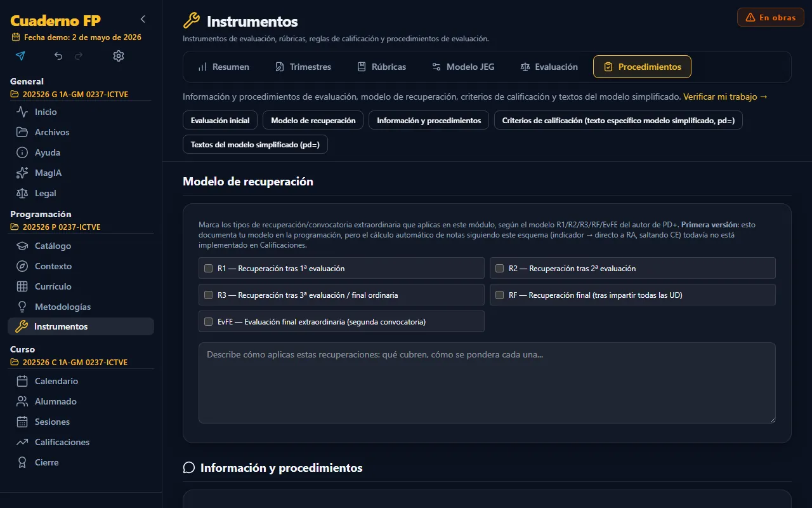Check R3 recovery after 3ª evaluación

tap(208, 295)
